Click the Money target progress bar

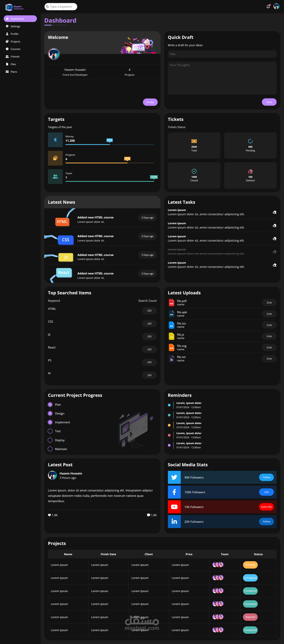(110, 144)
